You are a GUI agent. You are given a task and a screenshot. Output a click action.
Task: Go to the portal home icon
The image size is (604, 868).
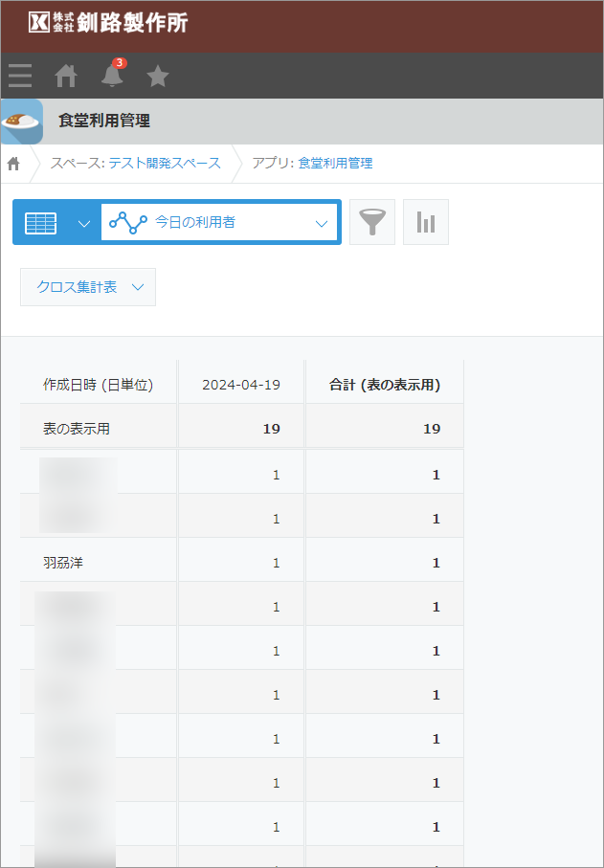(66, 76)
